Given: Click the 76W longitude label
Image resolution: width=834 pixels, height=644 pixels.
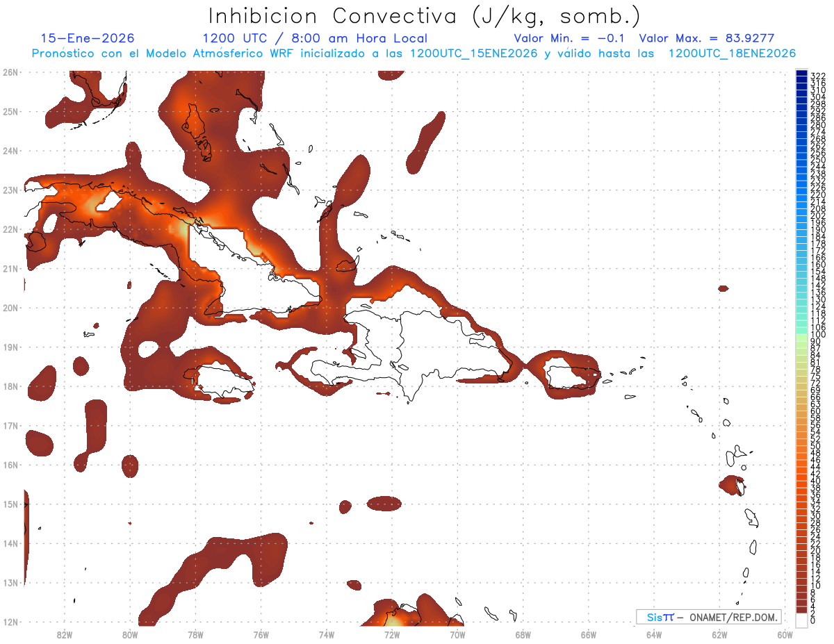Looking at the screenshot, I should tap(261, 634).
